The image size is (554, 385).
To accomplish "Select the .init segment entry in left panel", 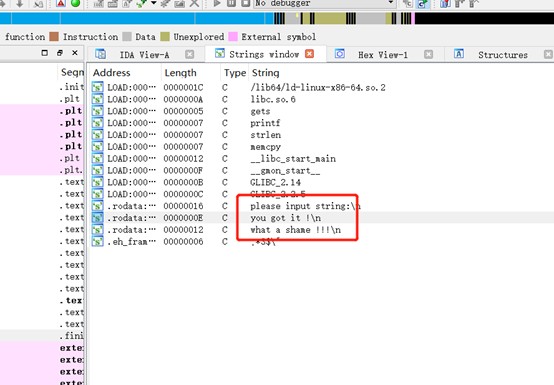I will click(x=72, y=87).
